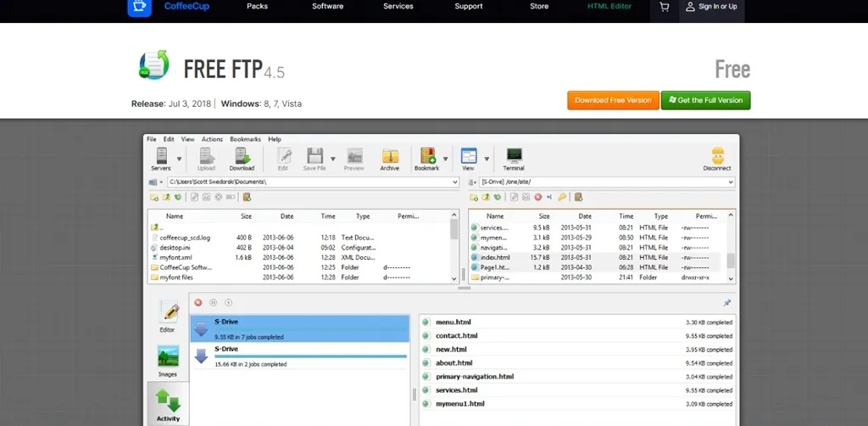Open the local path C:\Users dropdown
Screen dimensions: 868x426
tap(455, 182)
